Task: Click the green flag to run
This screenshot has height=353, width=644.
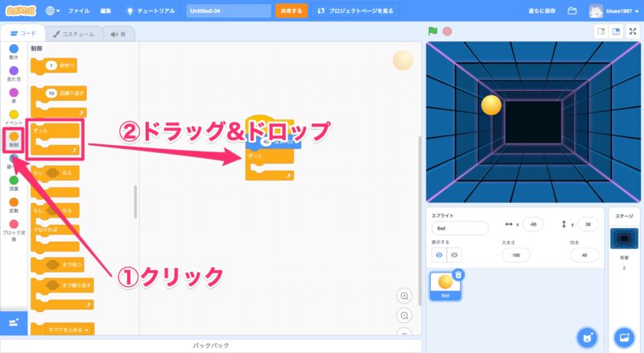Action: (x=433, y=31)
